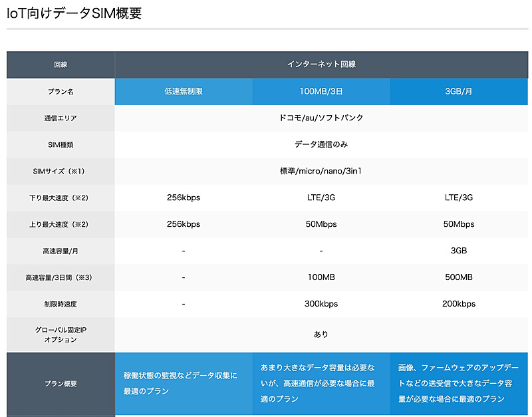
Task: Click the グローバル固定IP オプション row label
Action: coord(61,335)
